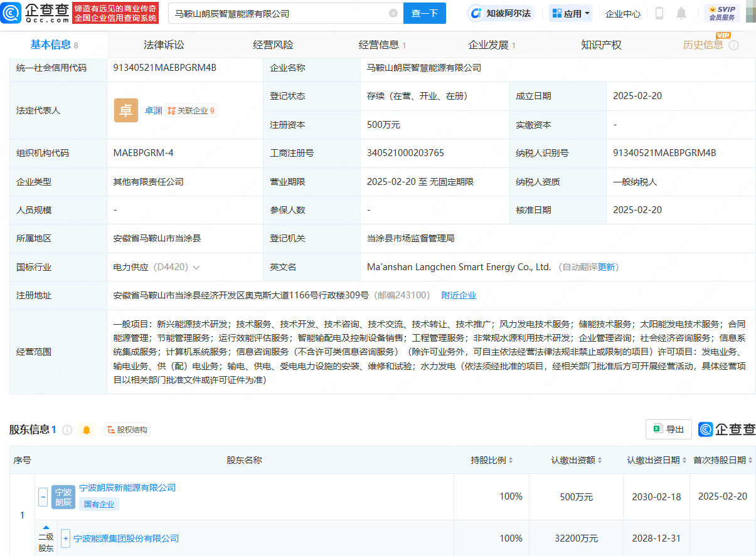Open the 历史信息 VIP tab
This screenshot has width=756, height=556.
click(703, 45)
